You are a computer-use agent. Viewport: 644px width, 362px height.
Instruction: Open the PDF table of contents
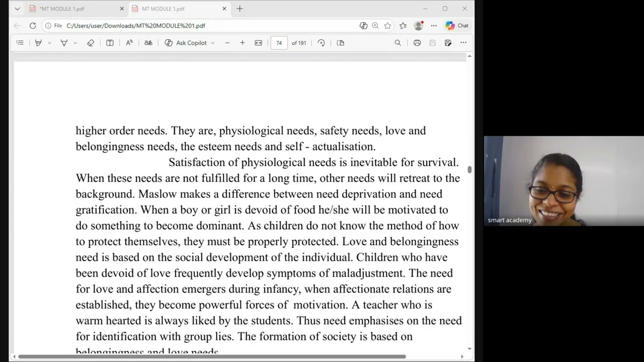[20, 43]
